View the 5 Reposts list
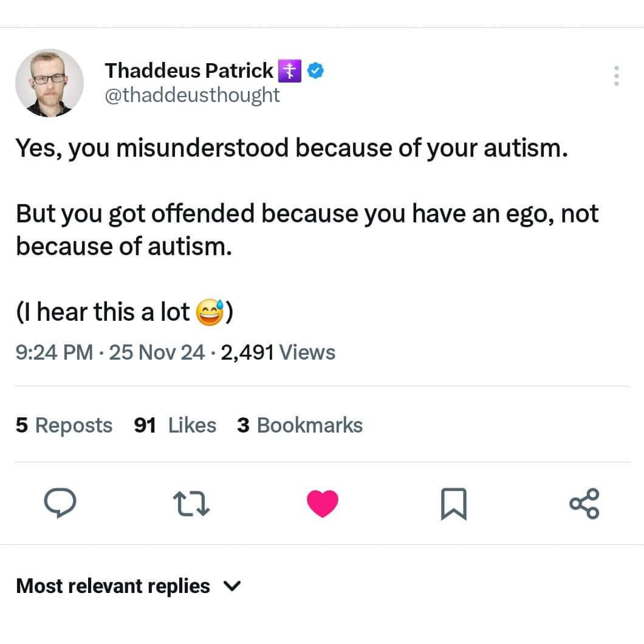The height and width of the screenshot is (644, 644). 64,425
